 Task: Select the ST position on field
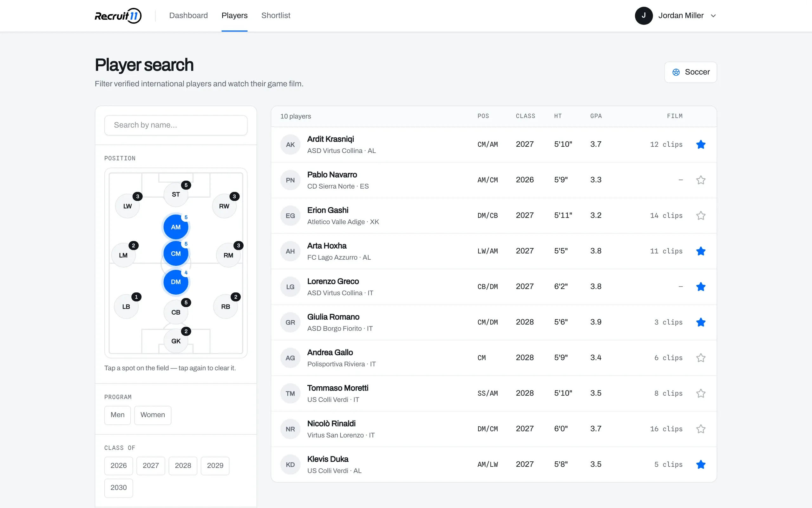(x=176, y=195)
